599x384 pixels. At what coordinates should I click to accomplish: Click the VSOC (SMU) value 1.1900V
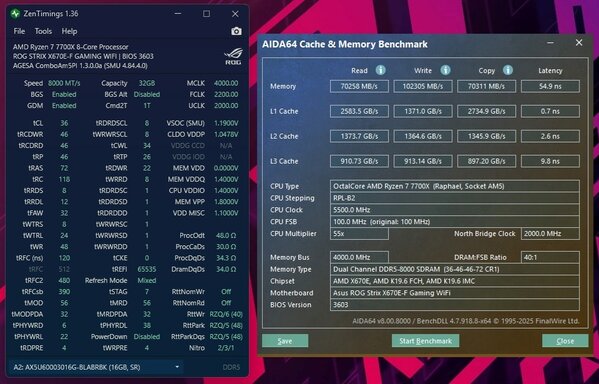[x=226, y=123]
